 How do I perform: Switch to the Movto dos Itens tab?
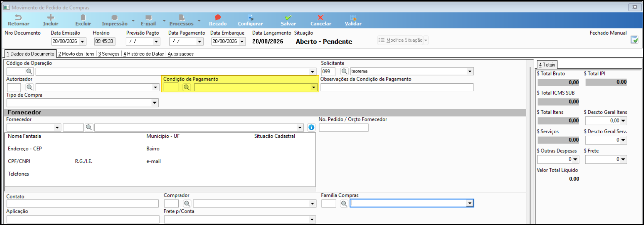(x=76, y=54)
